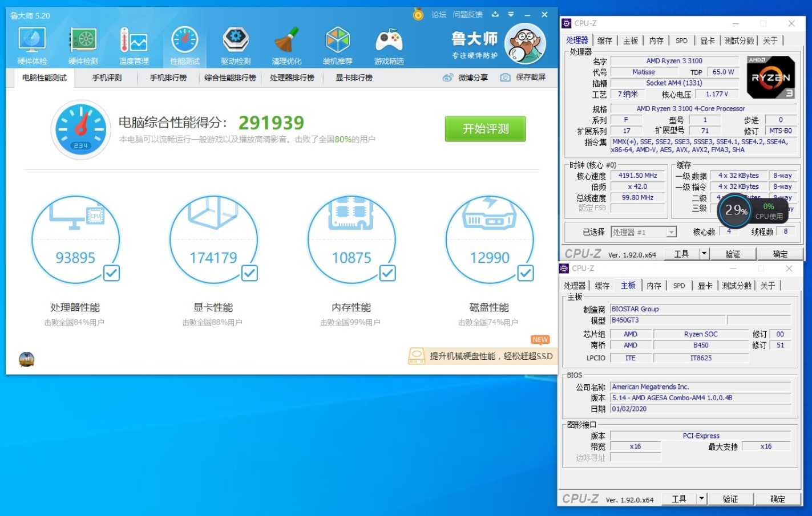Click the camera icon for 保存截屏

click(x=505, y=78)
